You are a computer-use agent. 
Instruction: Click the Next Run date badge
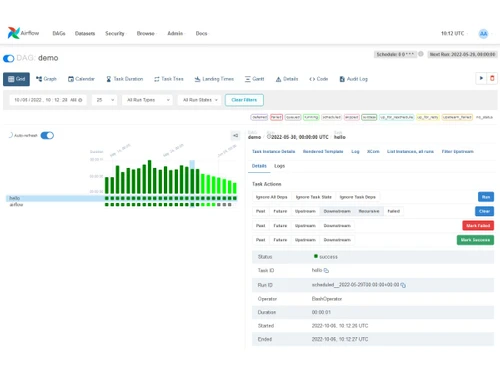(462, 54)
